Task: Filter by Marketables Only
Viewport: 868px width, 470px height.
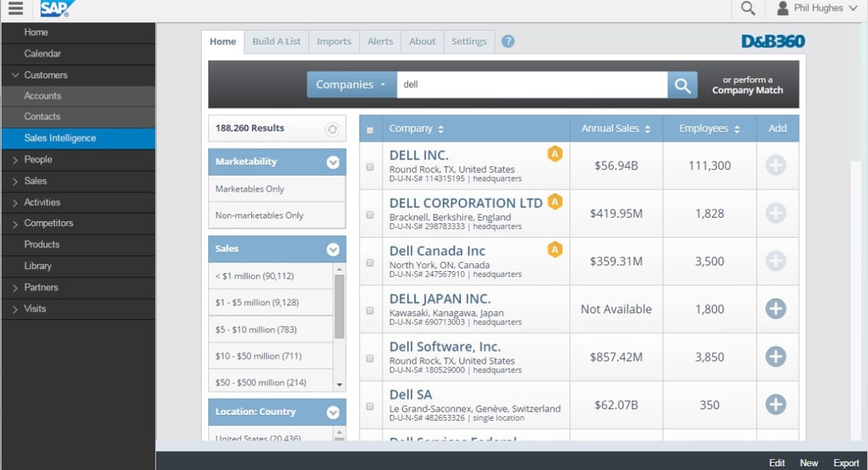Action: (x=277, y=189)
